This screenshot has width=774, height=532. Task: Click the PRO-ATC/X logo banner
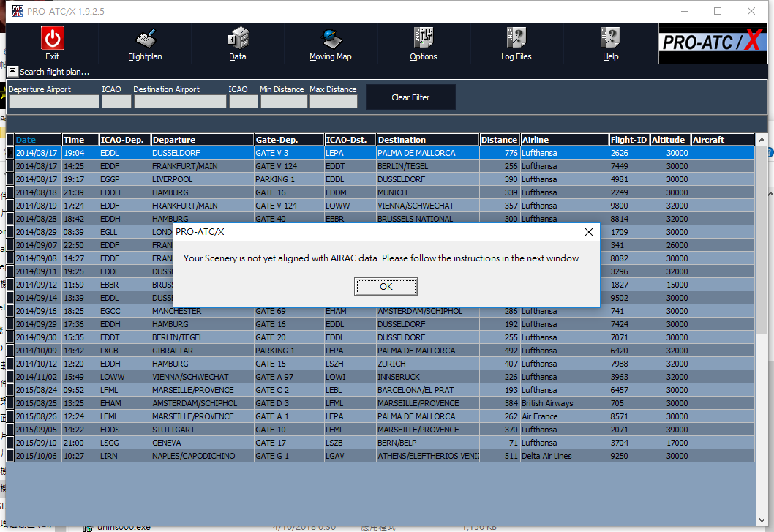[713, 43]
